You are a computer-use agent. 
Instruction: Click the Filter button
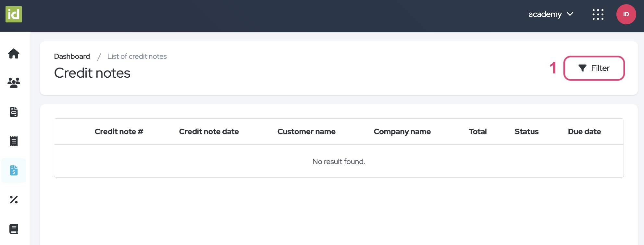[x=594, y=68]
